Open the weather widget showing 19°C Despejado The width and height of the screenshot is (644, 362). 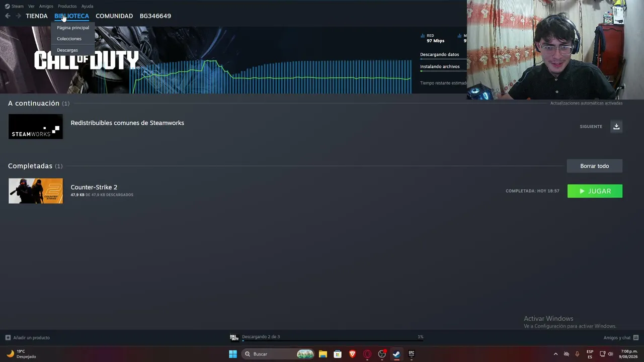point(21,354)
